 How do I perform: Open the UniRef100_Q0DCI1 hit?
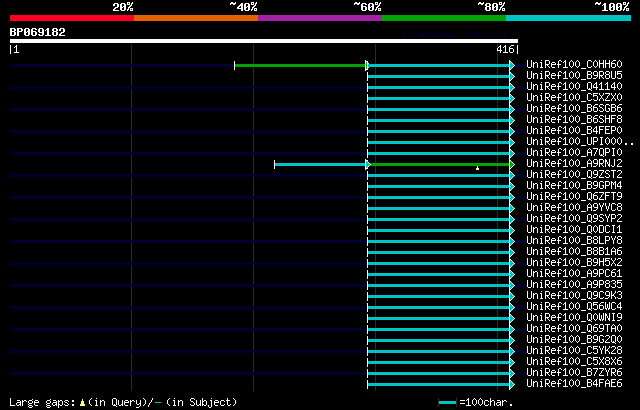coord(574,230)
